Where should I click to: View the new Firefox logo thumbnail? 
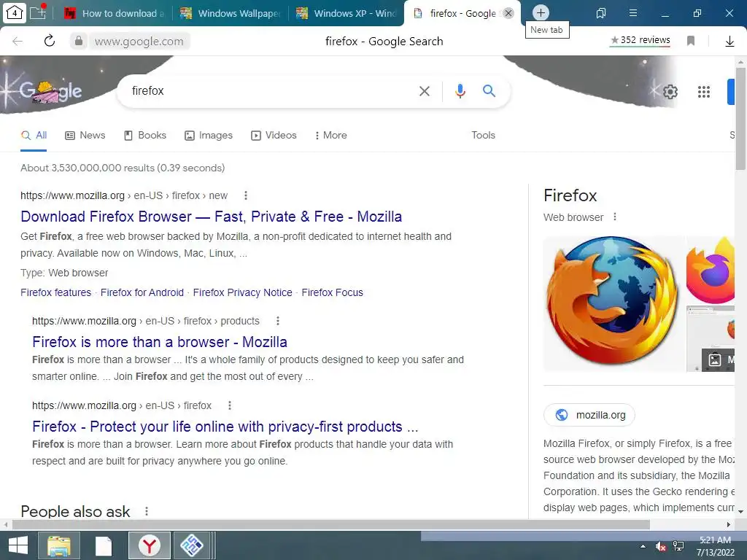711,270
